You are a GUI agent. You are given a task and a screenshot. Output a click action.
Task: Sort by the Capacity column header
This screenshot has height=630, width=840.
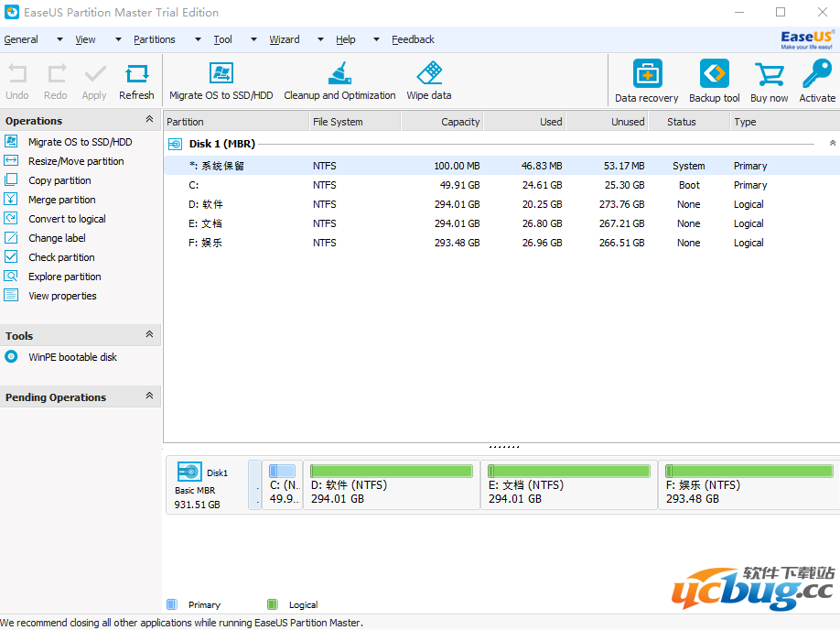coord(442,122)
